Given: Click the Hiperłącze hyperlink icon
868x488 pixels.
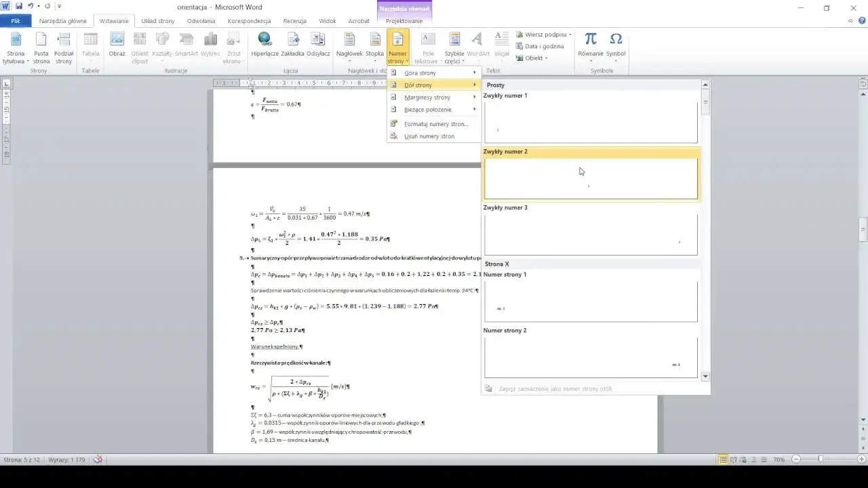Looking at the screenshot, I should [264, 44].
